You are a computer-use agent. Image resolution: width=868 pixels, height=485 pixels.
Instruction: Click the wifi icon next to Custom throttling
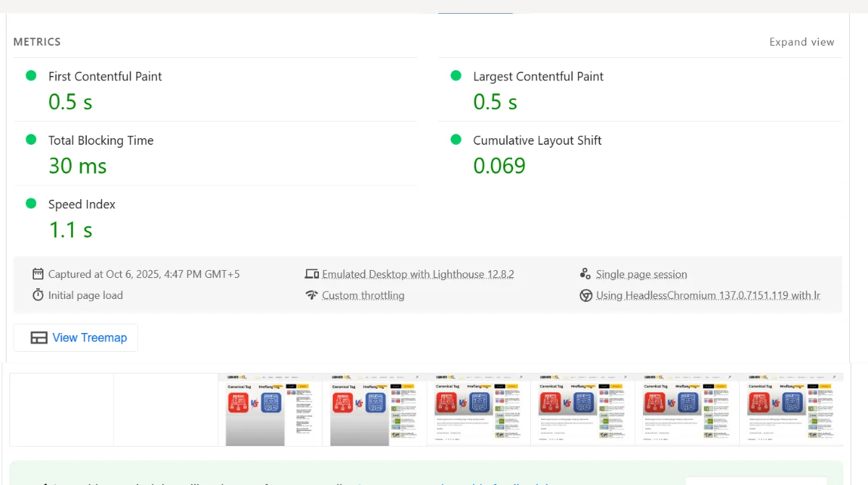tap(312, 295)
